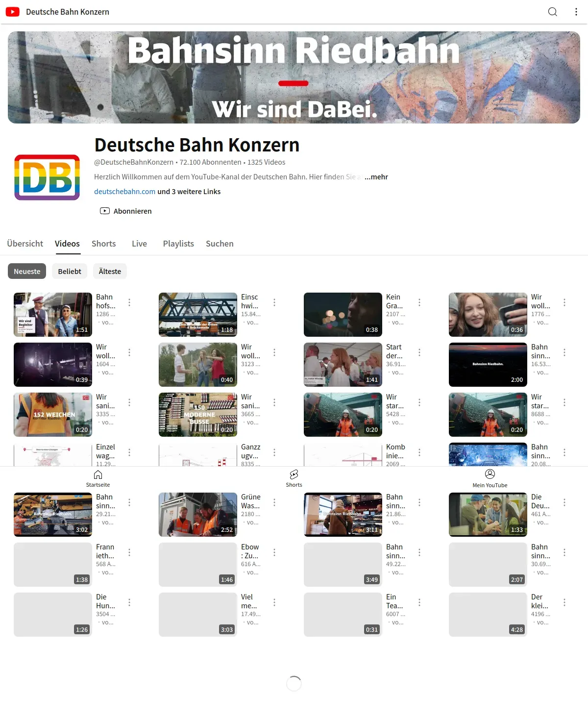588x721 pixels.
Task: Open options menu for 'Bahn hofs...' video
Action: (129, 302)
